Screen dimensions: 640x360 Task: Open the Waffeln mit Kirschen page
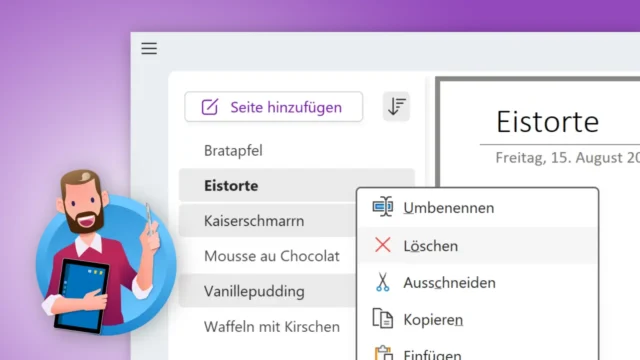pyautogui.click(x=268, y=327)
